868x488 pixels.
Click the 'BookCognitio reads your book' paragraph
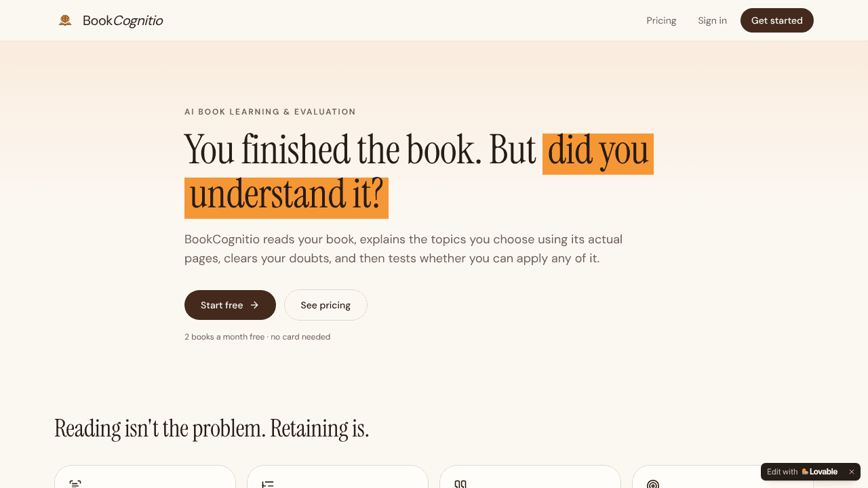pos(403,249)
